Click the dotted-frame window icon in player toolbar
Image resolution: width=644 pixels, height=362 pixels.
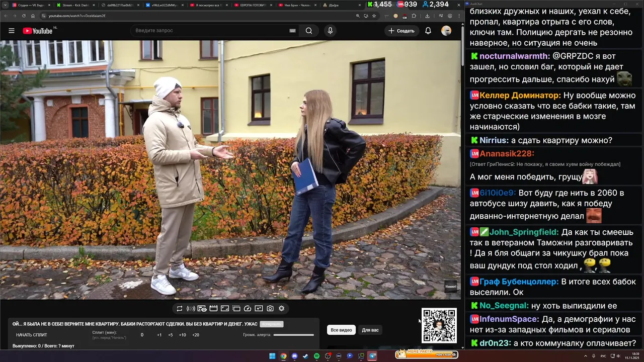pos(236,308)
